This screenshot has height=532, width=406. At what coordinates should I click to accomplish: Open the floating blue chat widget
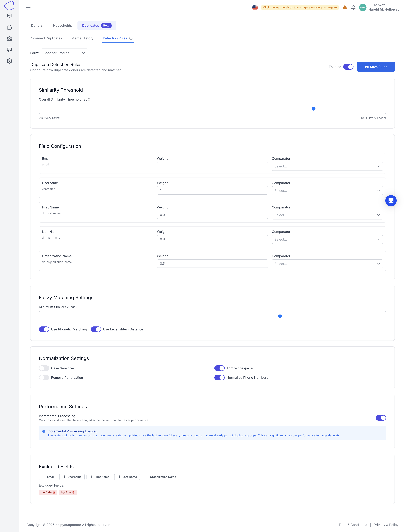pyautogui.click(x=391, y=200)
